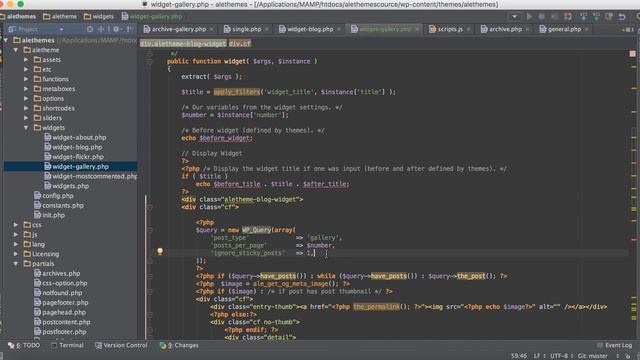Screen dimensions: 640x360
Task: Expand the sliders folder
Action: 26,118
